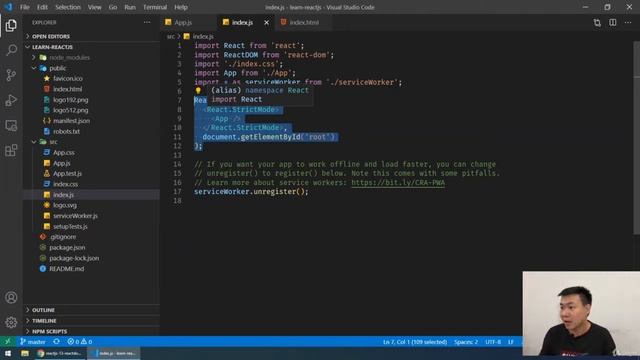This screenshot has height=360, width=640.
Task: Change indentation via Spaces: 2
Action: pos(466,342)
